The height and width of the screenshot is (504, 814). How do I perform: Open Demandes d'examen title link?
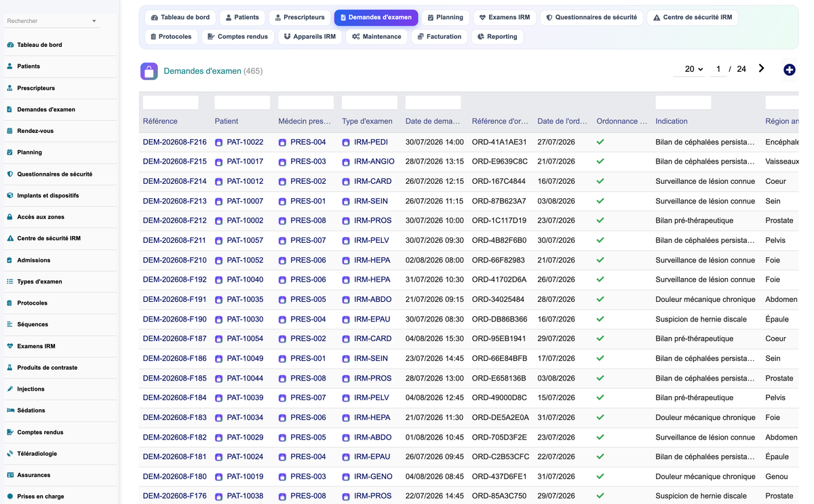point(202,71)
